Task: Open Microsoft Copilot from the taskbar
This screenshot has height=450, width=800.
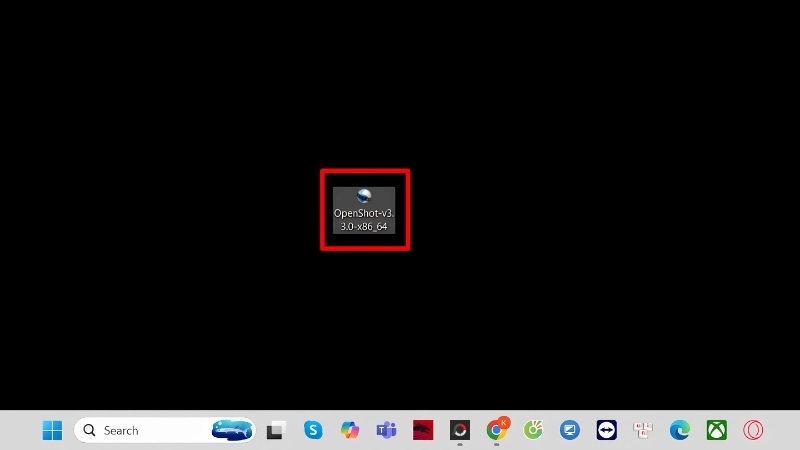Action: coord(349,430)
